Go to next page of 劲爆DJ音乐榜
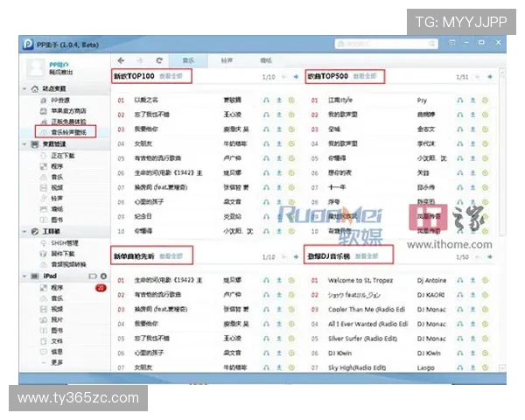 point(490,257)
